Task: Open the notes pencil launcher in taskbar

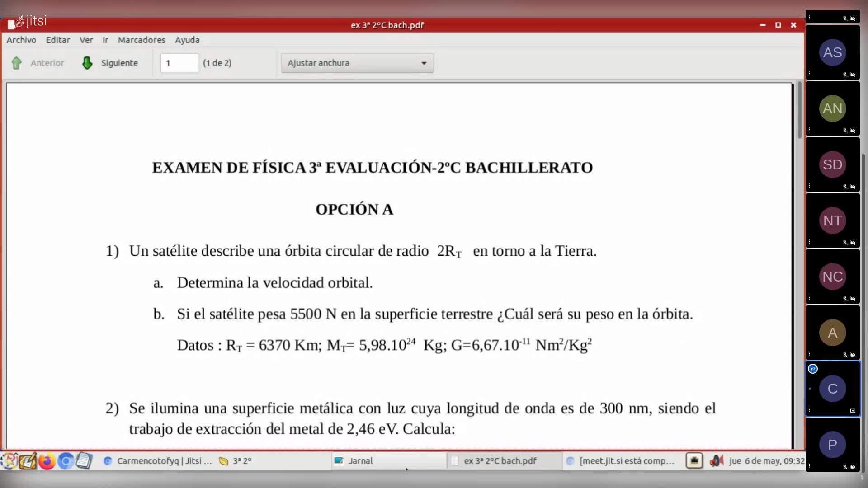Action: pyautogui.click(x=27, y=461)
